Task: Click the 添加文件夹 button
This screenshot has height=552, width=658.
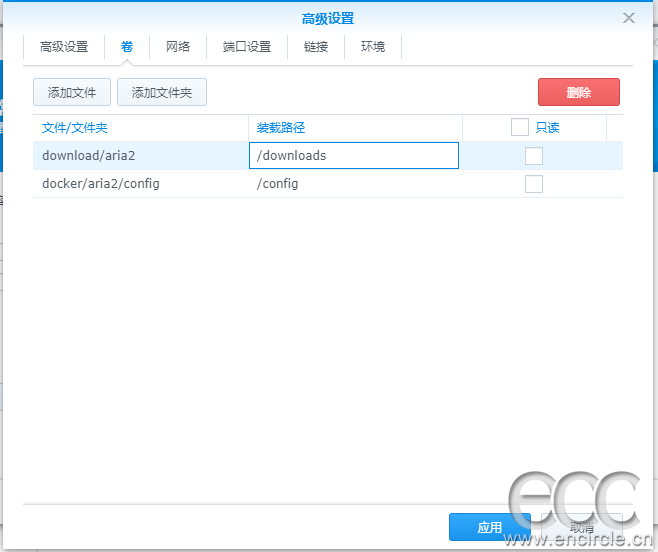Action: click(x=162, y=93)
